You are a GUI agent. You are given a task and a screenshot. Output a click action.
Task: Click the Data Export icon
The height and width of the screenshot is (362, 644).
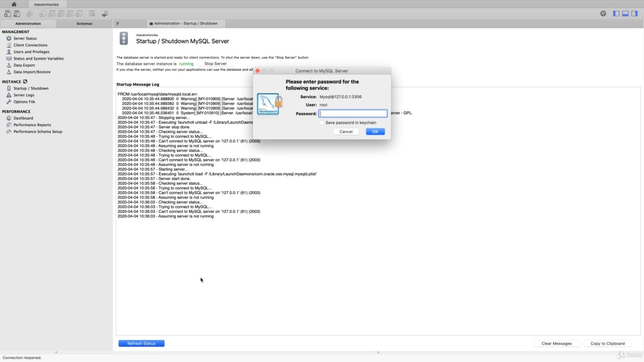click(x=9, y=65)
